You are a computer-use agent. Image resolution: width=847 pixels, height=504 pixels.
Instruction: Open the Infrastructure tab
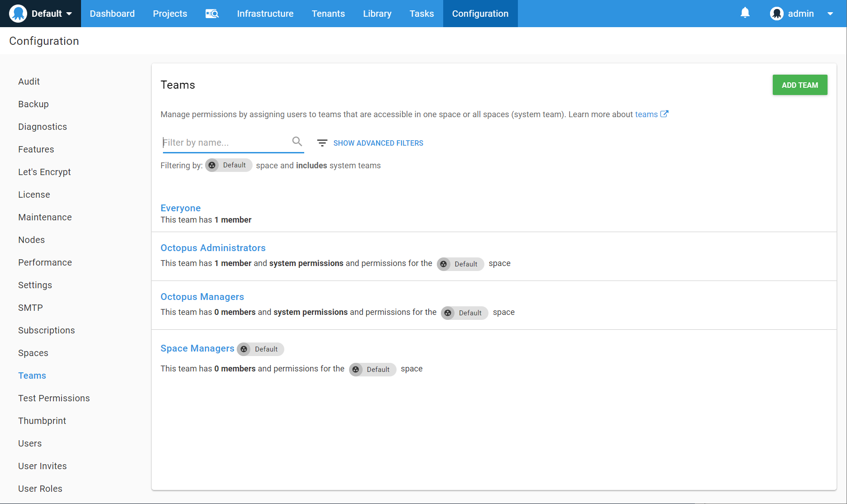tap(265, 14)
